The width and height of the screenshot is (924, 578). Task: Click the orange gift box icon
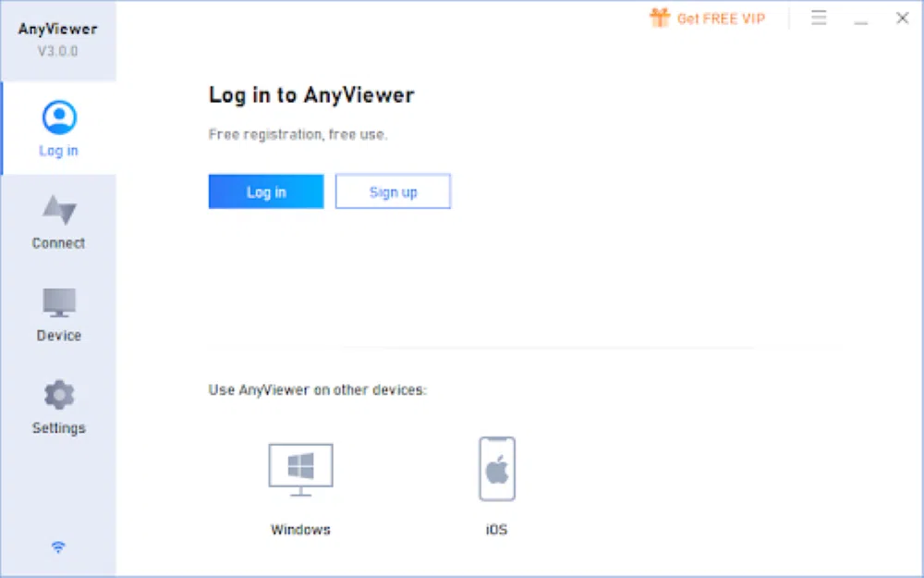point(660,18)
